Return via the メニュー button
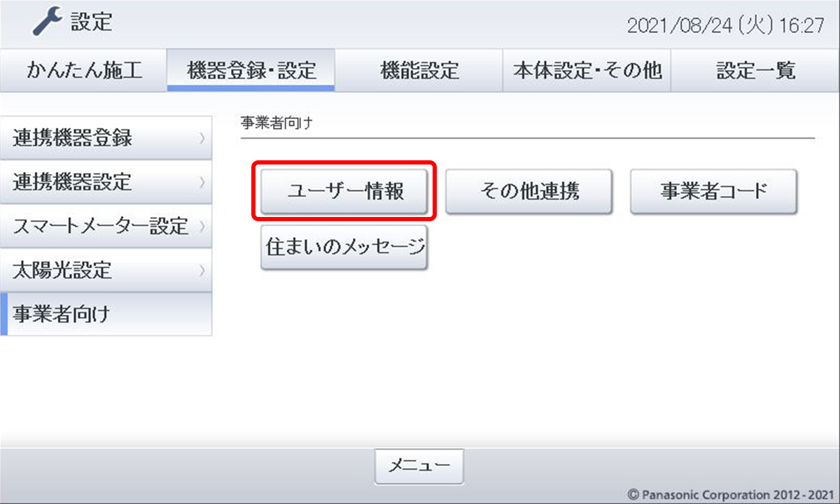The height and width of the screenshot is (504, 840). (419, 465)
